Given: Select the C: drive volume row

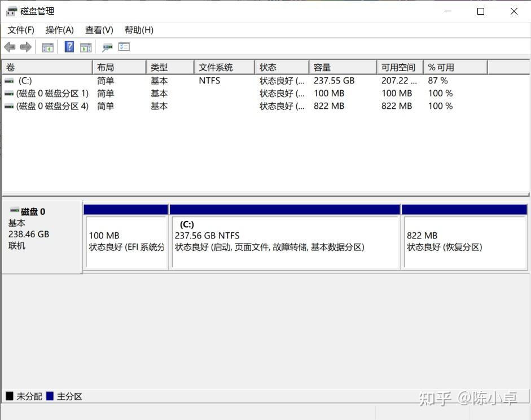Looking at the screenshot, I should [x=45, y=81].
